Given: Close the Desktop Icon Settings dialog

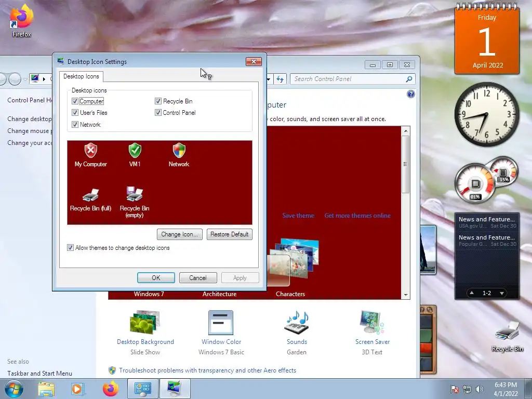Looking at the screenshot, I should coord(254,61).
